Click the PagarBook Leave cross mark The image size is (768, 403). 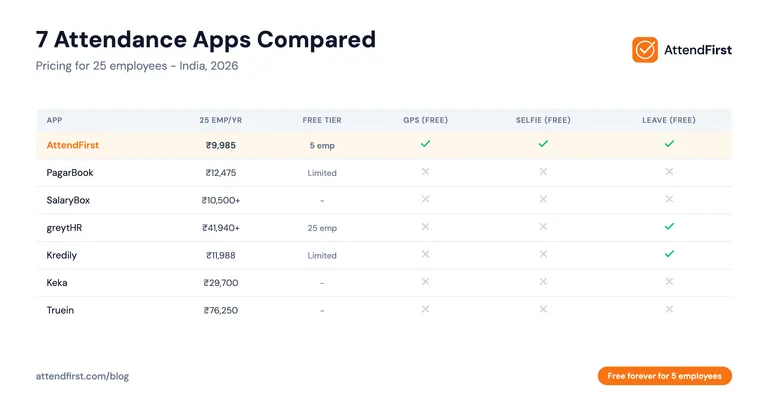coord(669,171)
